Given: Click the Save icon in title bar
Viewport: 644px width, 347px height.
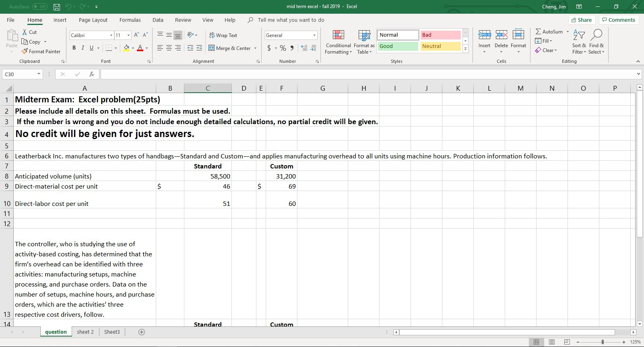Looking at the screenshot, I should [x=57, y=7].
